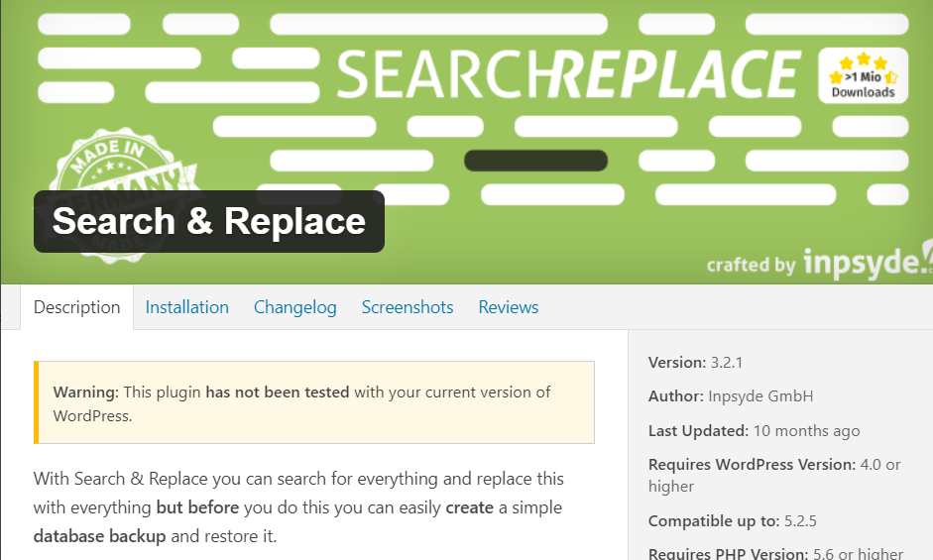Click 'Requires PHP Version: 5.6 or higher'

[775, 553]
